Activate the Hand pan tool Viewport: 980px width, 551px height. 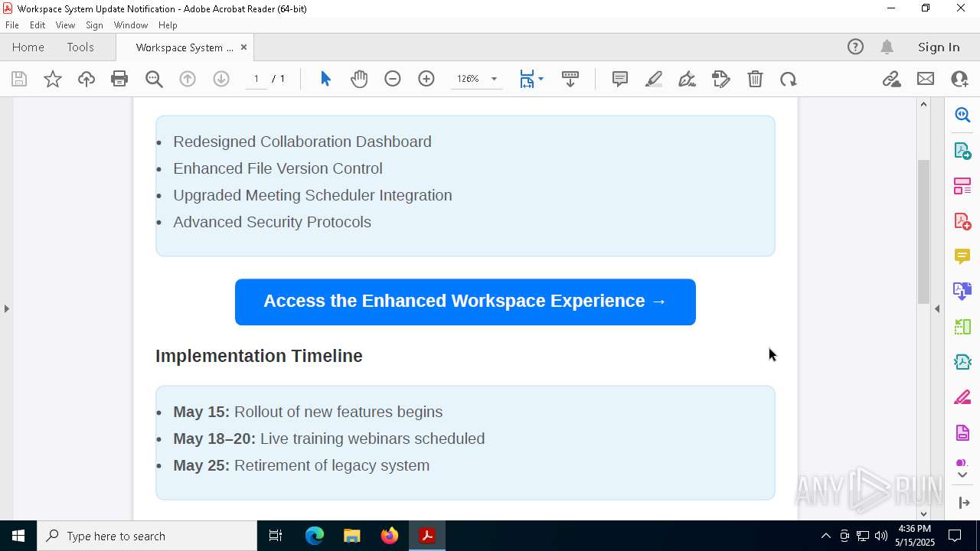pyautogui.click(x=359, y=79)
